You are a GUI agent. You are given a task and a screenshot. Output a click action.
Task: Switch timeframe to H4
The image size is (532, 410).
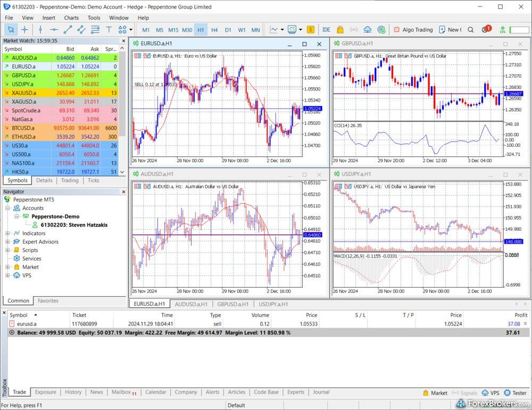[214, 30]
